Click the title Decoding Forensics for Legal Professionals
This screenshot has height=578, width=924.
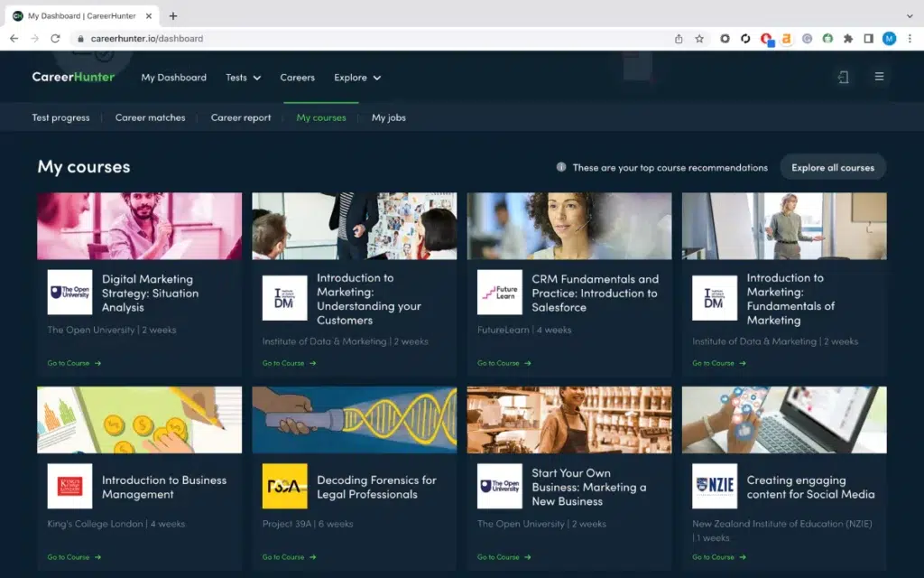point(376,487)
